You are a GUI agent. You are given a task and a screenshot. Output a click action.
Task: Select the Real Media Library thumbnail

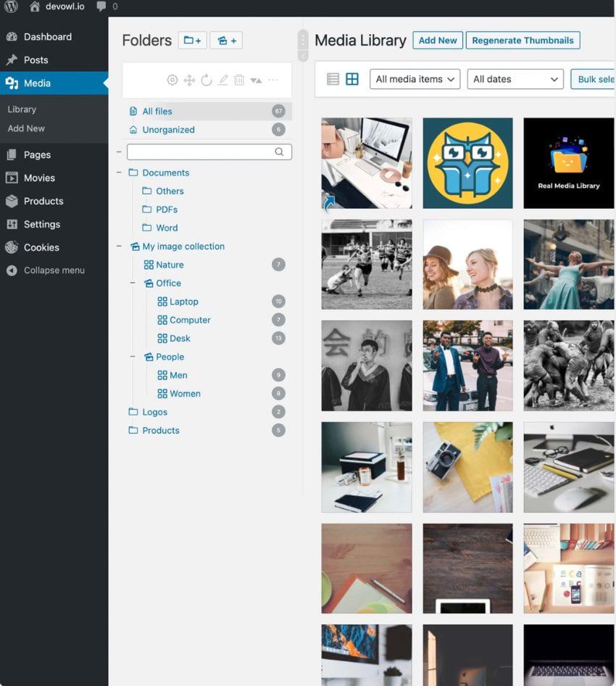(x=569, y=162)
